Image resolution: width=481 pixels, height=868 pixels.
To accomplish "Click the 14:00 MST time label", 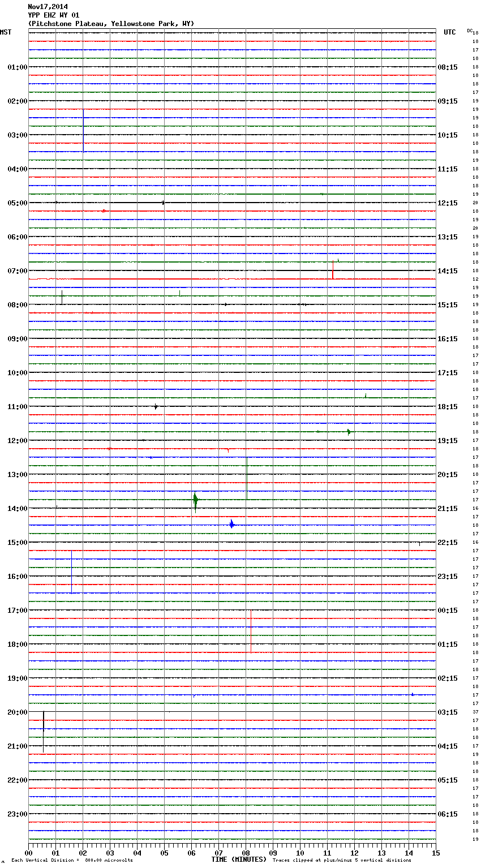I will point(17,509).
